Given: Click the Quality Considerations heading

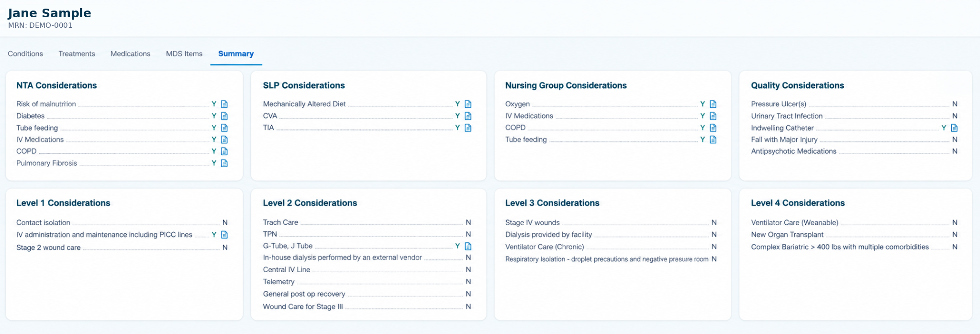Looking at the screenshot, I should click(798, 85).
